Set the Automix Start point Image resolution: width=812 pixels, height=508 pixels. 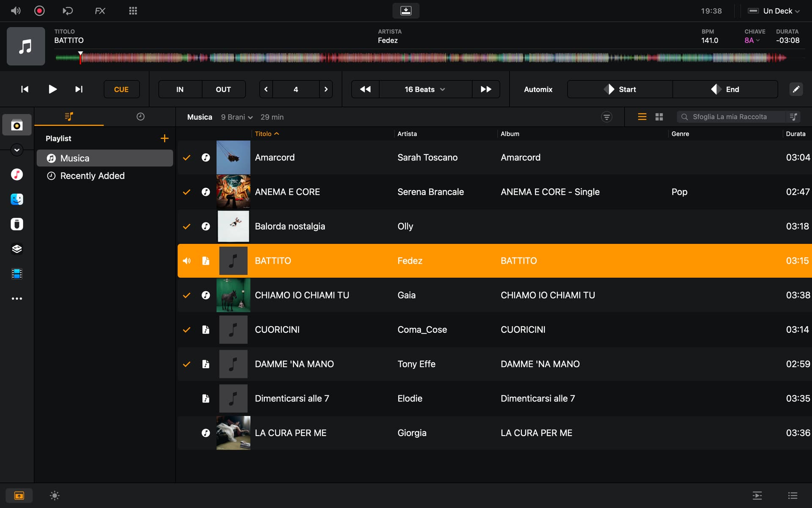pyautogui.click(x=620, y=89)
